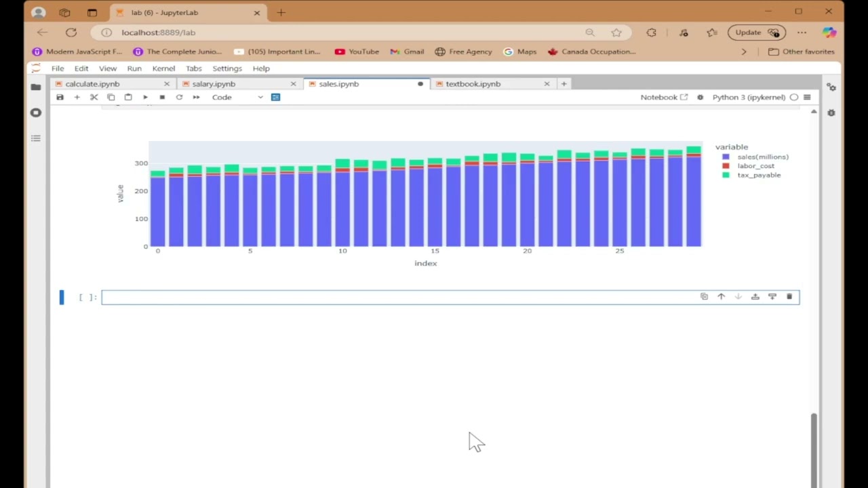This screenshot has height=488, width=868.
Task: Open the property inspector gear icon
Action: 831,87
